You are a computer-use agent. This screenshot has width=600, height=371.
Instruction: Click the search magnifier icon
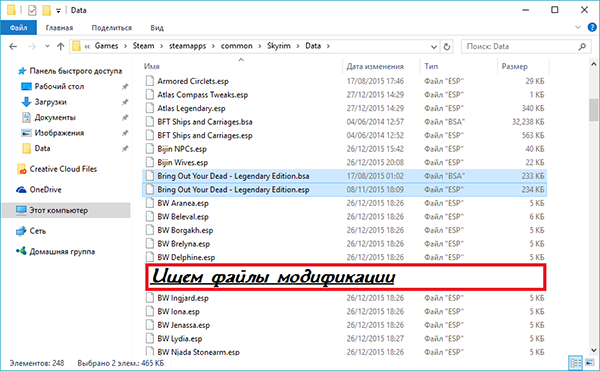coord(582,47)
